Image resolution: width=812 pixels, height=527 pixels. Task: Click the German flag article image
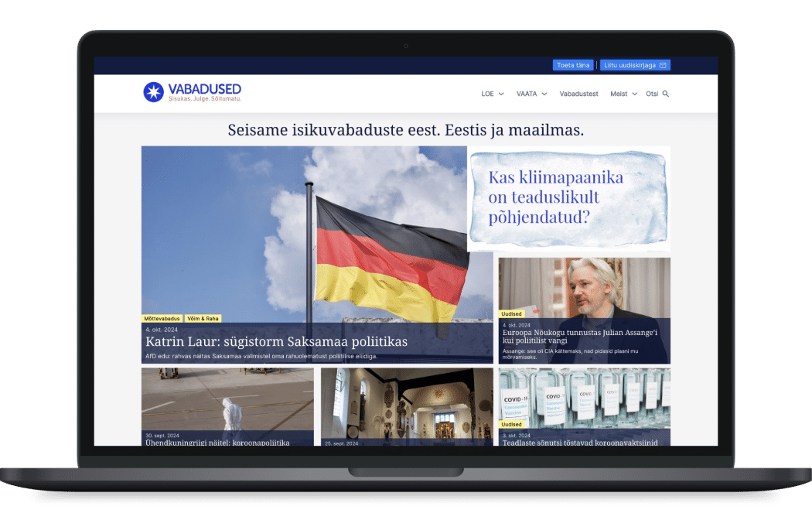pos(317,232)
